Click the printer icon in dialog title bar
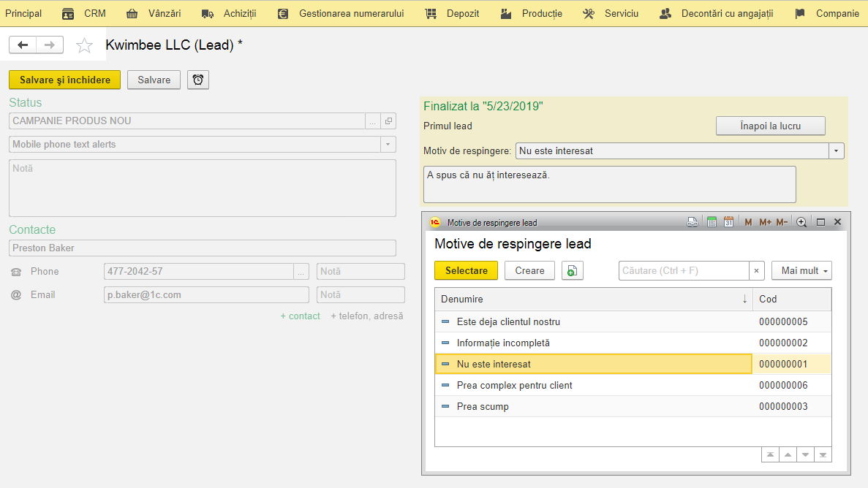The width and height of the screenshot is (868, 488). 692,222
